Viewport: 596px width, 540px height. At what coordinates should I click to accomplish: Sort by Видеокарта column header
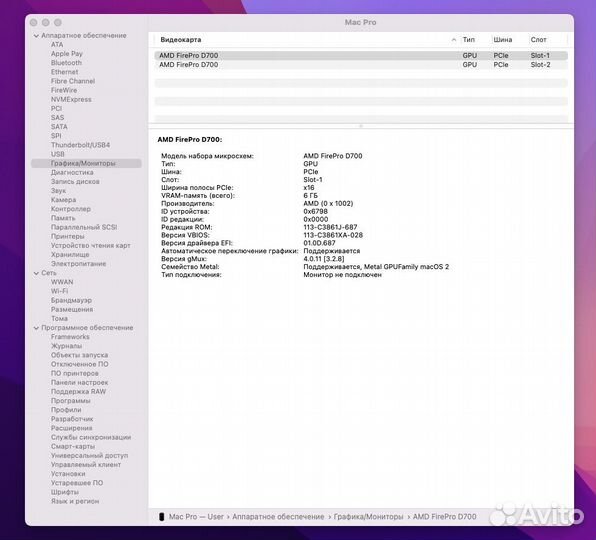tap(181, 40)
